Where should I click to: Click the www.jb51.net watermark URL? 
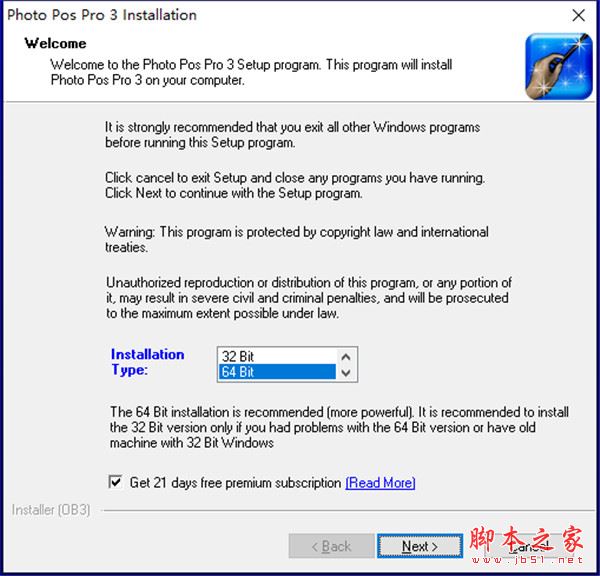tap(527, 560)
